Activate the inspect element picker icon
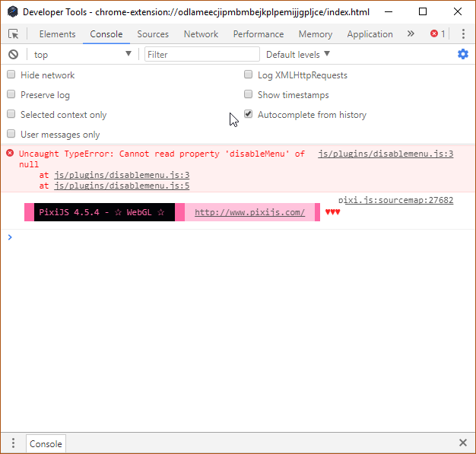Image resolution: width=476 pixels, height=454 pixels. click(x=14, y=33)
